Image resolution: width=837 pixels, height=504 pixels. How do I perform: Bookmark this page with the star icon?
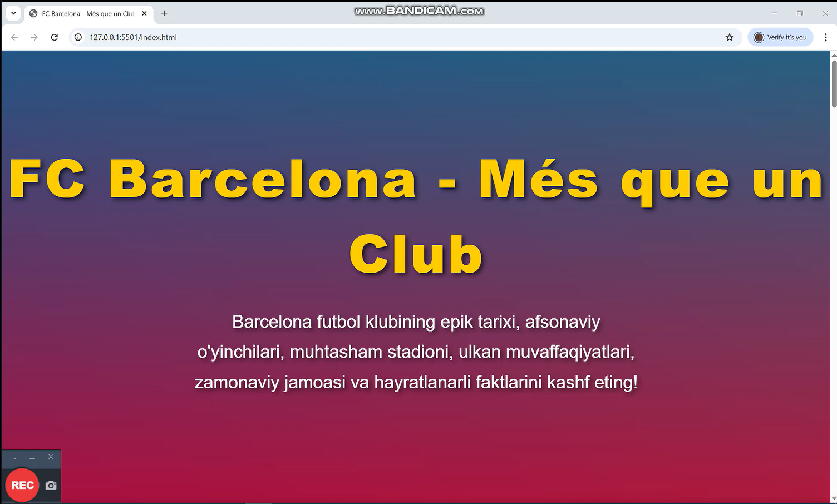[730, 37]
